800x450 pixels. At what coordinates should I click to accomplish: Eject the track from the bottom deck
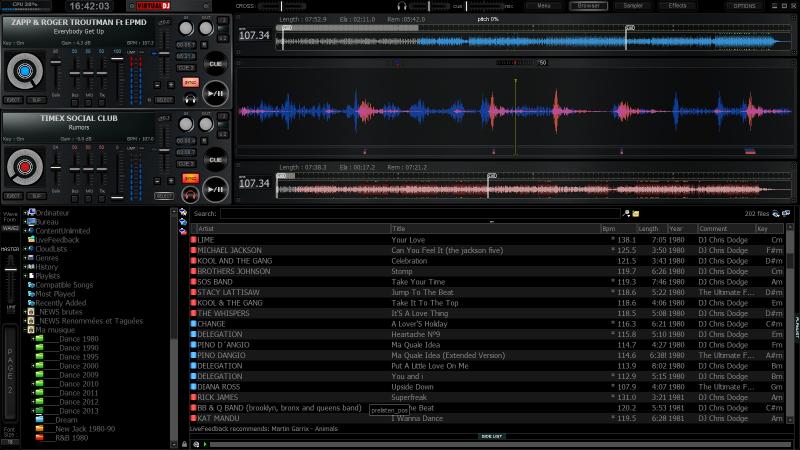click(13, 196)
